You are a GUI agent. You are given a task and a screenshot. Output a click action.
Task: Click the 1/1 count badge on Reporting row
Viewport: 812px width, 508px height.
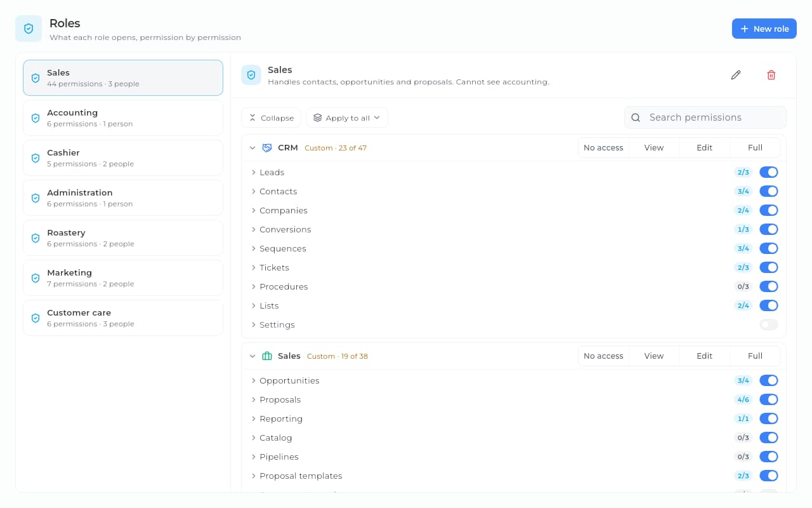[743, 418]
